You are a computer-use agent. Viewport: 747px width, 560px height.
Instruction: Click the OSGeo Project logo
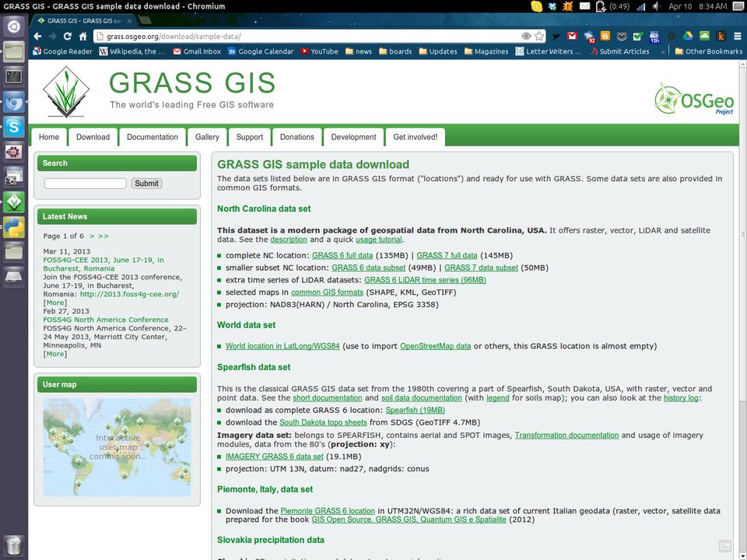695,99
